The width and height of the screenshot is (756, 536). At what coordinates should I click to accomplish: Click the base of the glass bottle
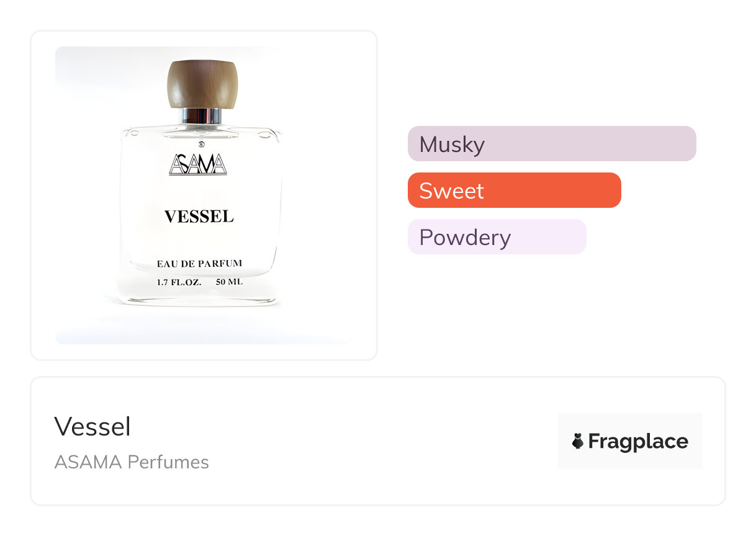click(199, 299)
